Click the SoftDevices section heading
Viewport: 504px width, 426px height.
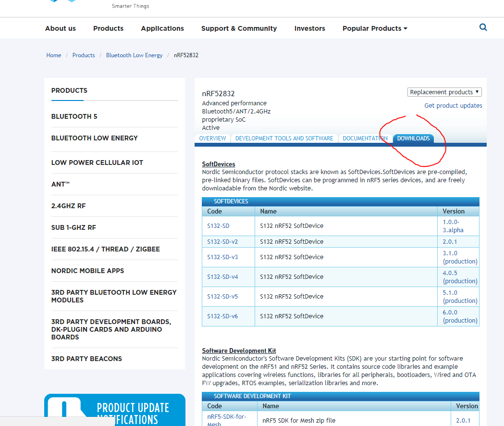219,164
